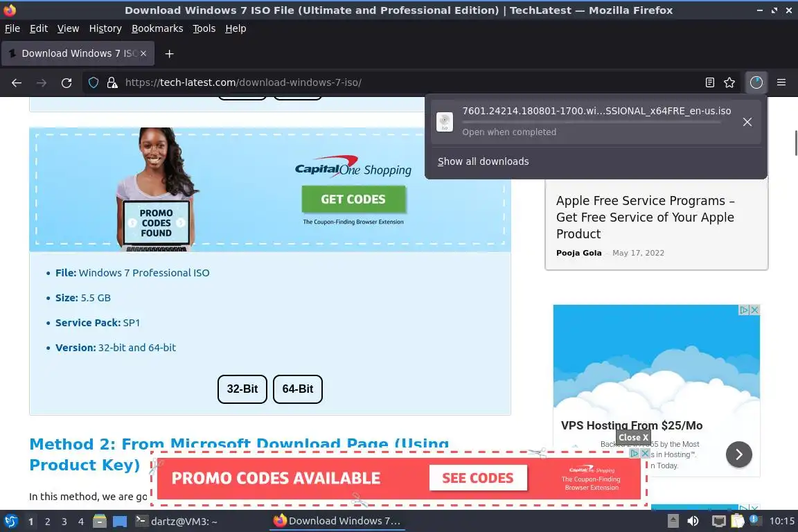Click the forward navigation arrow

[x=42, y=82]
